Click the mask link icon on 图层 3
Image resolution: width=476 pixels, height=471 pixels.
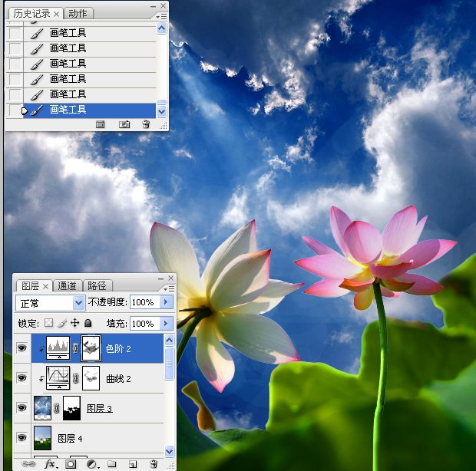pyautogui.click(x=57, y=408)
